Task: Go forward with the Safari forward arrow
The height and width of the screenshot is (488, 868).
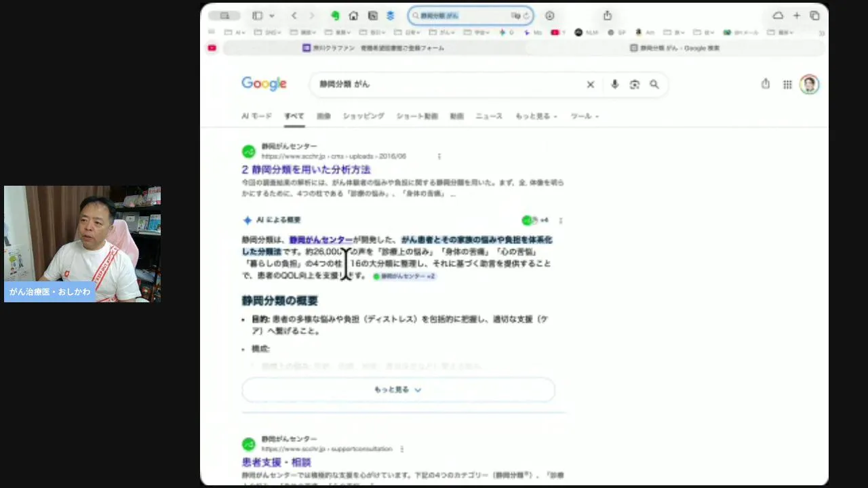Action: 312,16
